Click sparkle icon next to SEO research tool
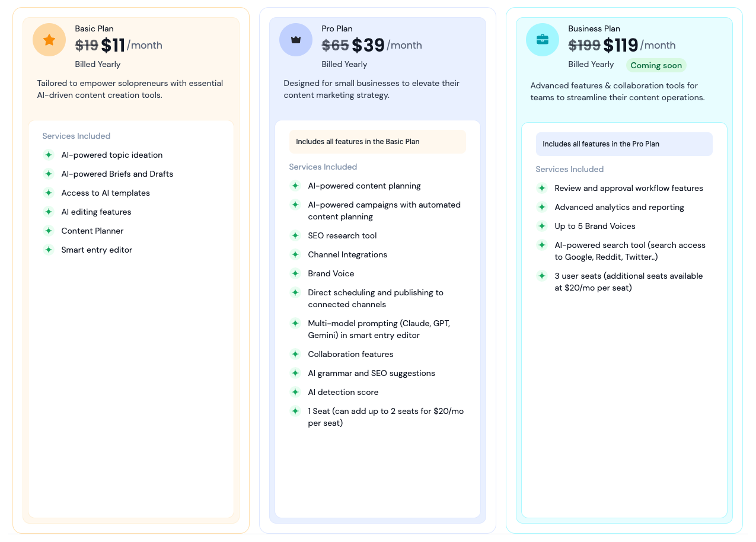Screen dimensions: 756x542 [x=295, y=235]
